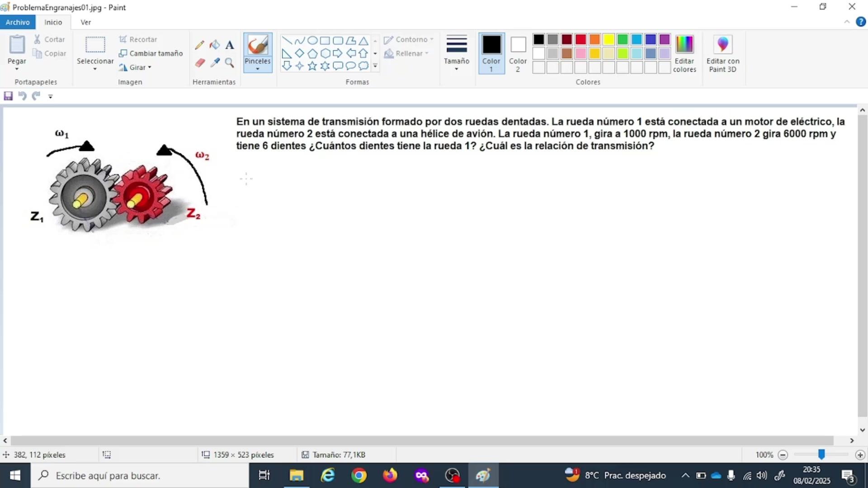Select the Magnifier tool
Viewport: 868px width, 488px height.
(x=230, y=63)
